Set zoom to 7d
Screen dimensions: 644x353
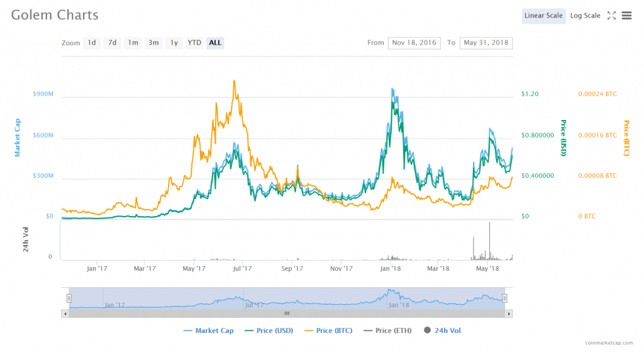click(112, 43)
